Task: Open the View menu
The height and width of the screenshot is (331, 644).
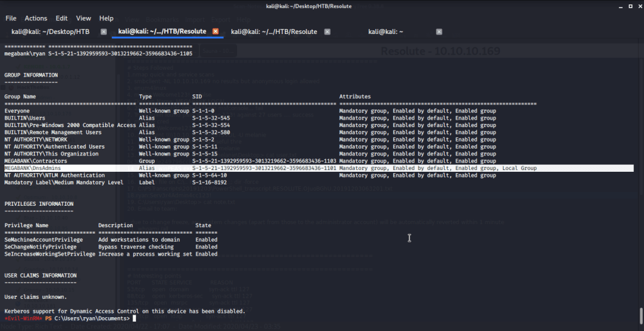Action: coord(84,18)
